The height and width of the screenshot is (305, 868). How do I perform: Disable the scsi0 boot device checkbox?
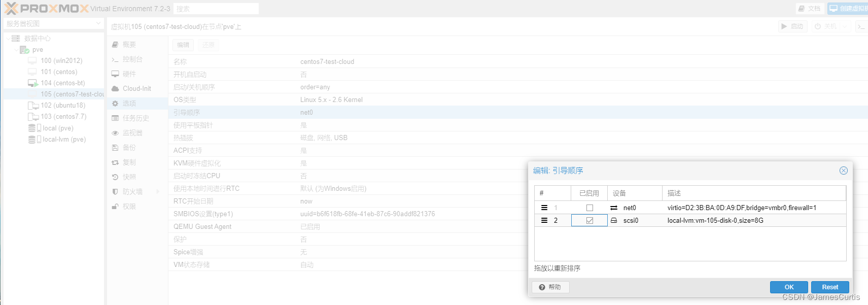click(x=589, y=221)
